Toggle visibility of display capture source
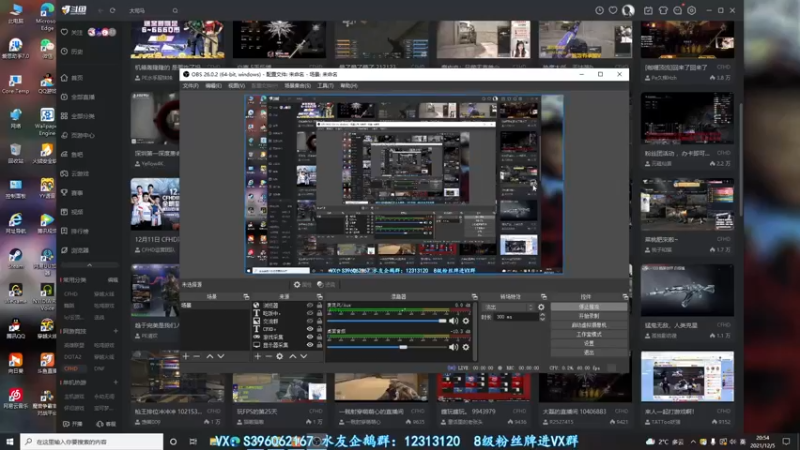 tap(310, 345)
